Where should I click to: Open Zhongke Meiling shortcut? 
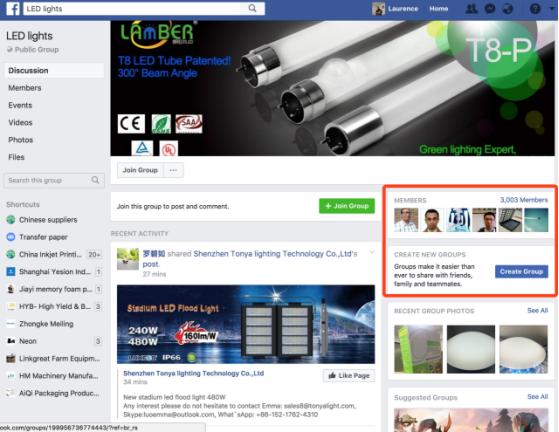[x=46, y=324]
